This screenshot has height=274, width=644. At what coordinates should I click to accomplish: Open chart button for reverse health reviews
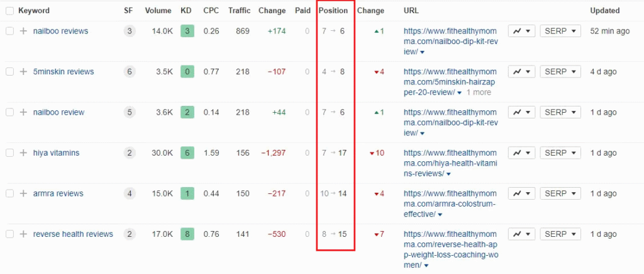pyautogui.click(x=521, y=234)
